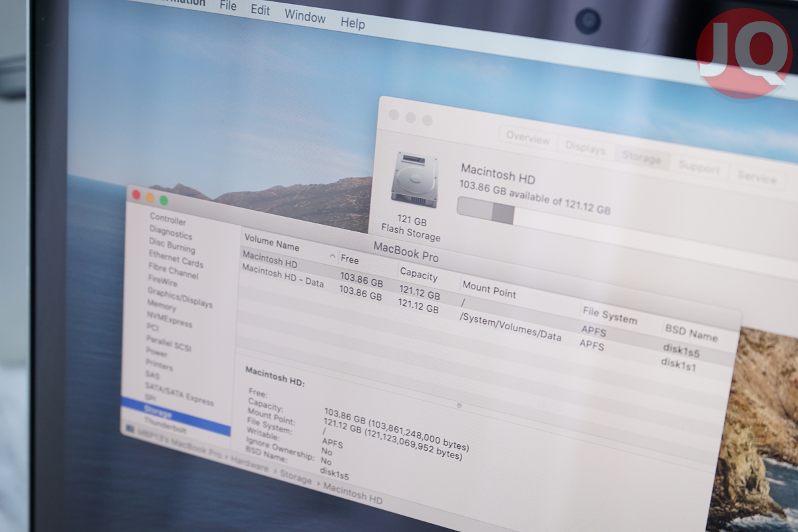Click the 'Macintosh HD:' details heading
This screenshot has width=798, height=532.
tap(275, 376)
